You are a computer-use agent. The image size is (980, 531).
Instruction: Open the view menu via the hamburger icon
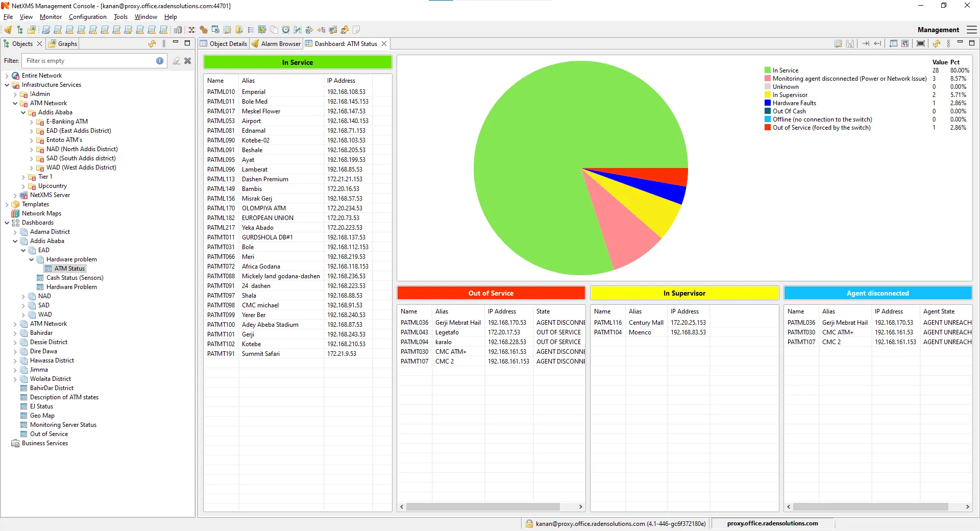click(x=971, y=30)
